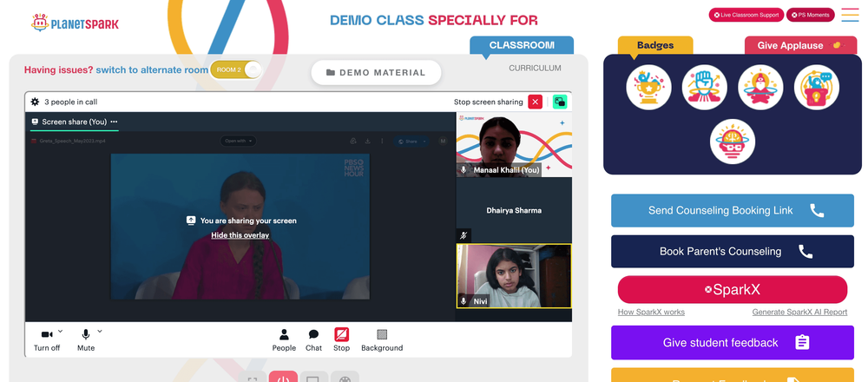Open the Chat panel
868x382 pixels.
313,340
